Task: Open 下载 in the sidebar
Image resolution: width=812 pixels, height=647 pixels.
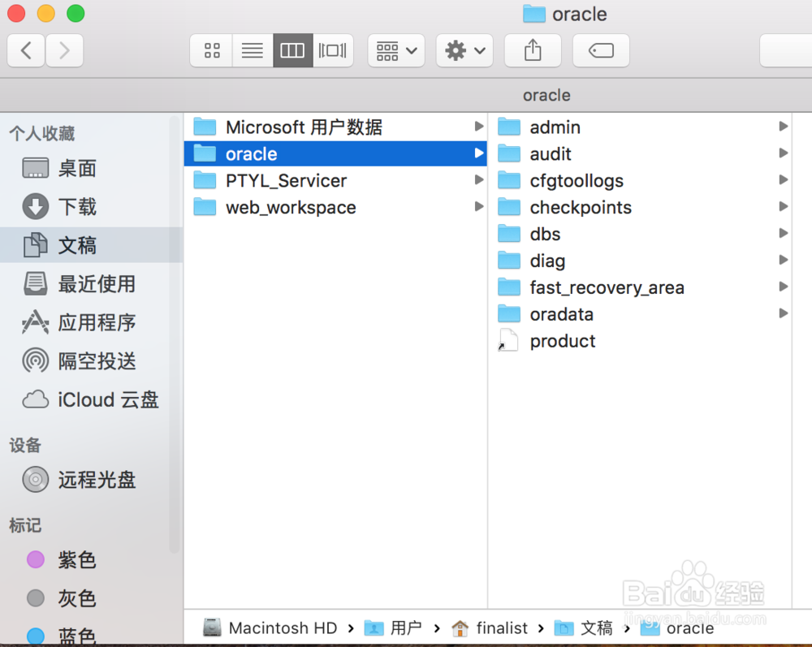Action: (91, 206)
